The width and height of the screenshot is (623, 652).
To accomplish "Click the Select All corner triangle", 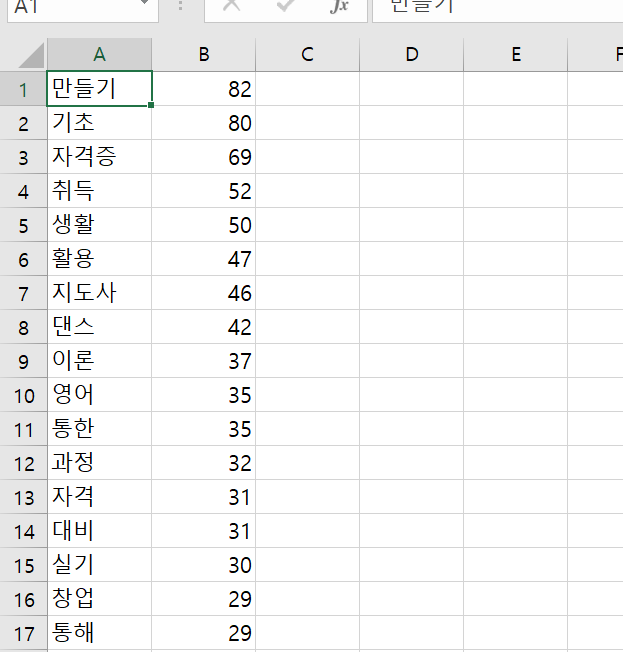I will tap(32, 56).
